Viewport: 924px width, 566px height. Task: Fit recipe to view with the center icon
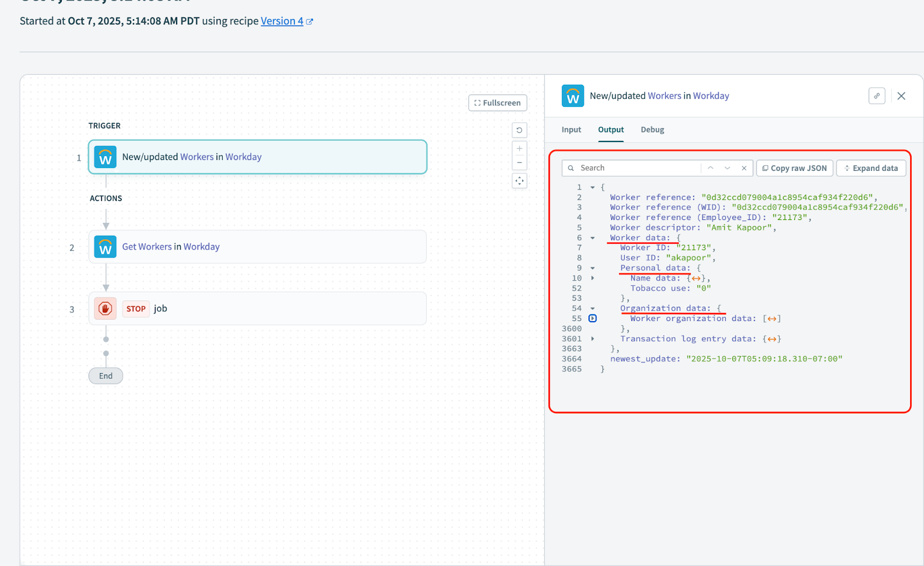pyautogui.click(x=519, y=181)
